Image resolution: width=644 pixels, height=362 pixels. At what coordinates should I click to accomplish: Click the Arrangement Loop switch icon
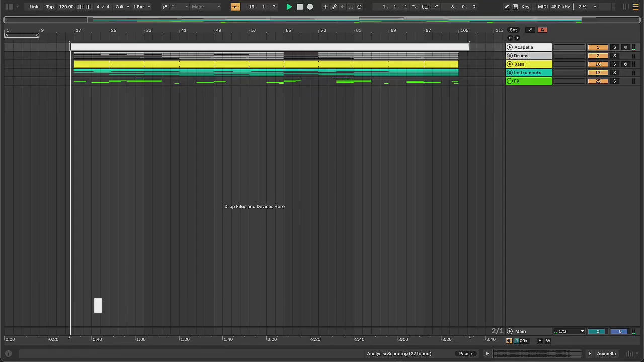(425, 7)
